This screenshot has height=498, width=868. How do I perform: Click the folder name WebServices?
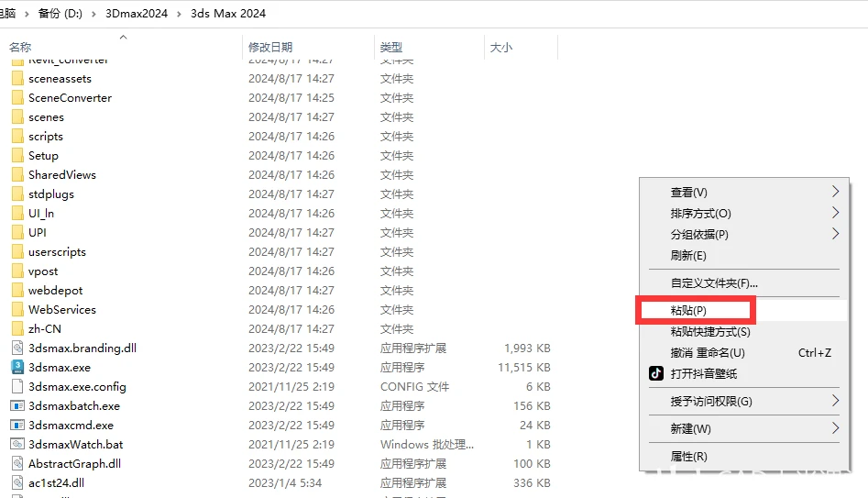(62, 310)
